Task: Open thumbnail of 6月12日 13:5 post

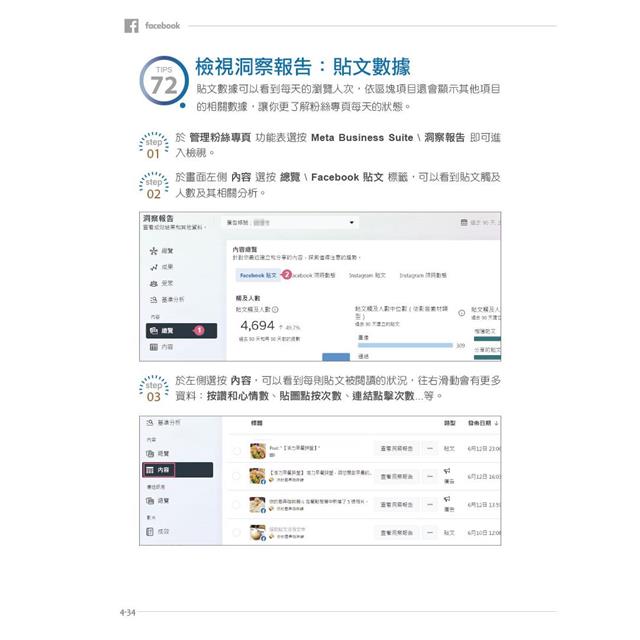Action: coord(258,504)
